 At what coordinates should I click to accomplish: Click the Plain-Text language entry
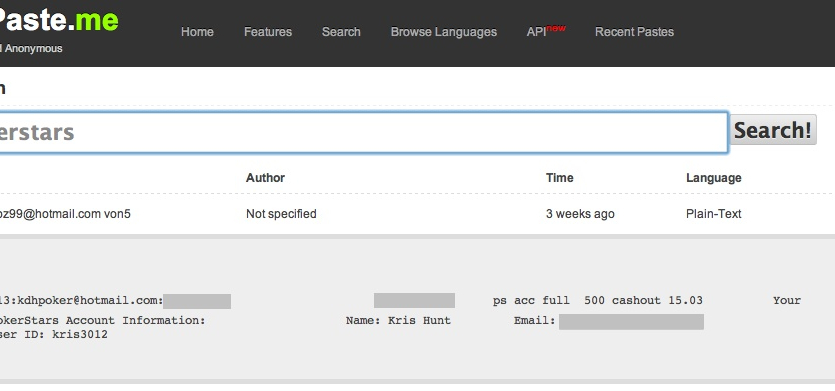[714, 214]
